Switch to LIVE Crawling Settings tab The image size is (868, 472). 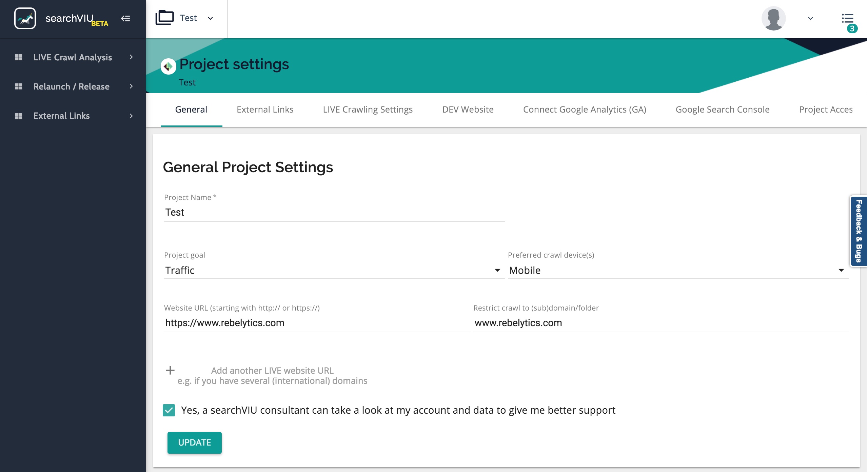pos(368,110)
